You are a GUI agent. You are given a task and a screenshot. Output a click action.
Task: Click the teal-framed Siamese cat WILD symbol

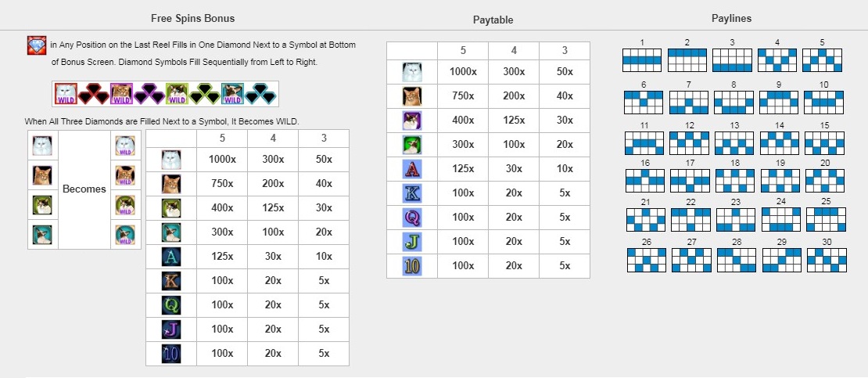(x=232, y=94)
